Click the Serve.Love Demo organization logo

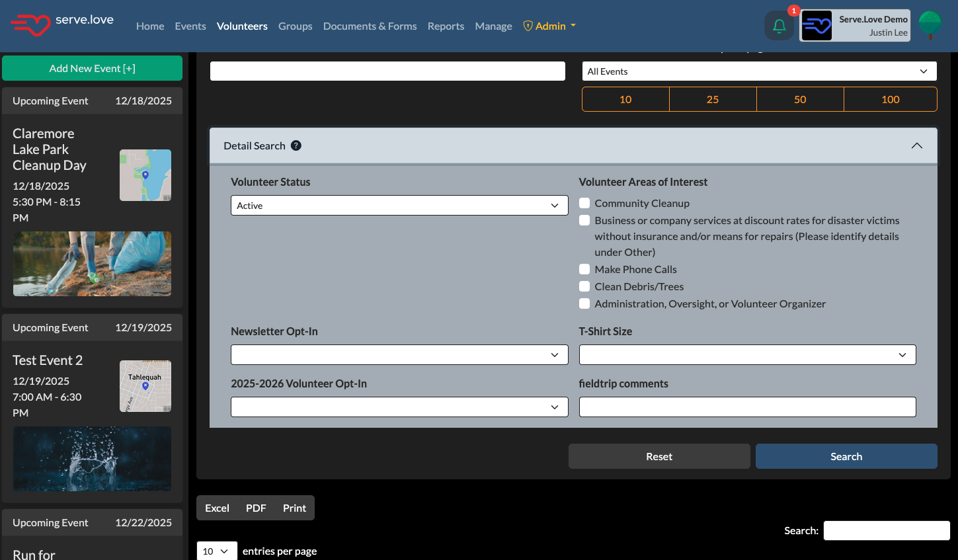(817, 26)
